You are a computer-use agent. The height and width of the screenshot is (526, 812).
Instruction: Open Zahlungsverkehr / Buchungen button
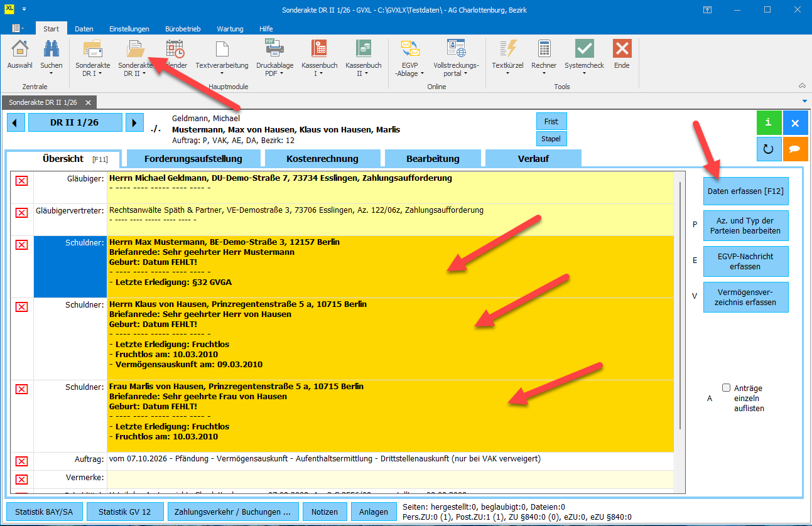point(233,512)
